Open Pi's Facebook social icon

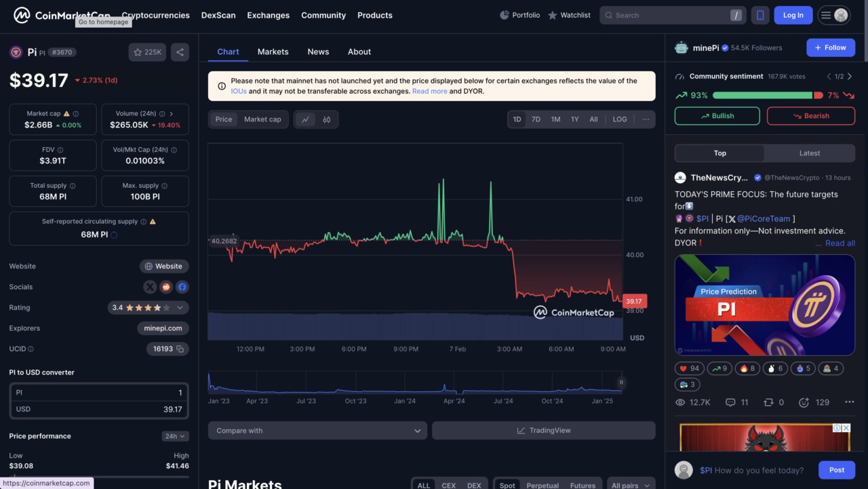(182, 287)
